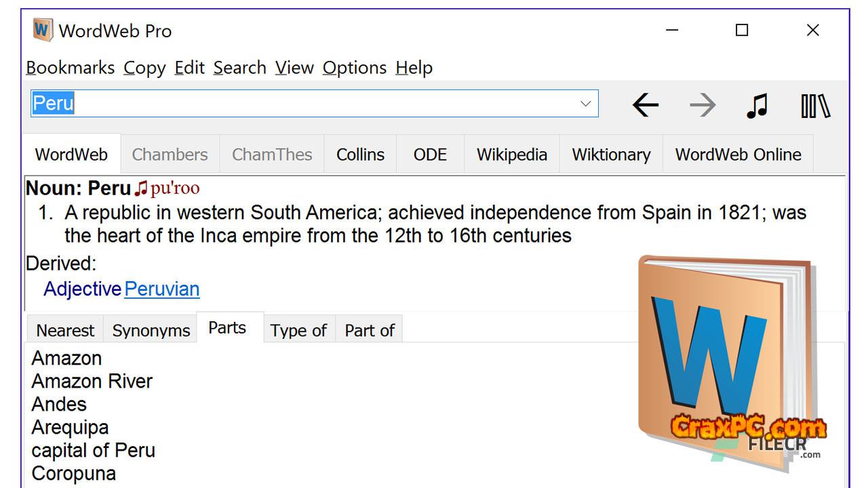Select the ODE tab

click(430, 155)
